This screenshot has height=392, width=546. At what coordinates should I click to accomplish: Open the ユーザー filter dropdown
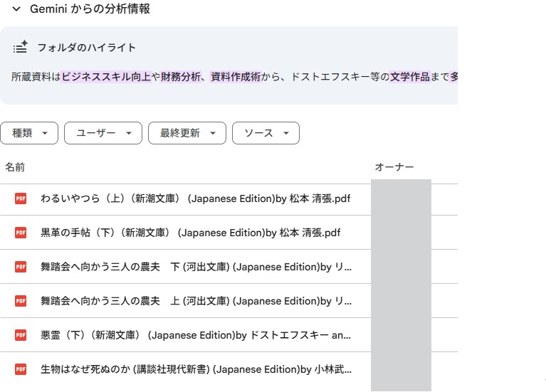[x=103, y=133]
